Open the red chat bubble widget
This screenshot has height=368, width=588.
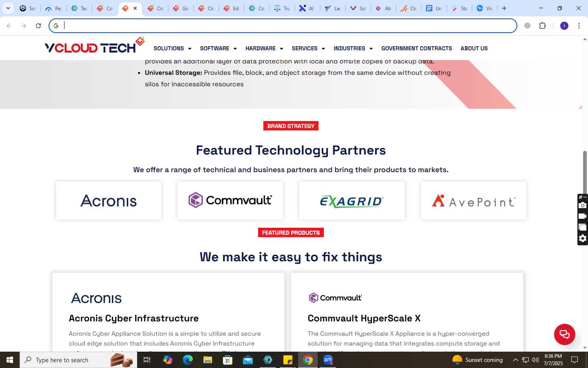click(x=564, y=334)
